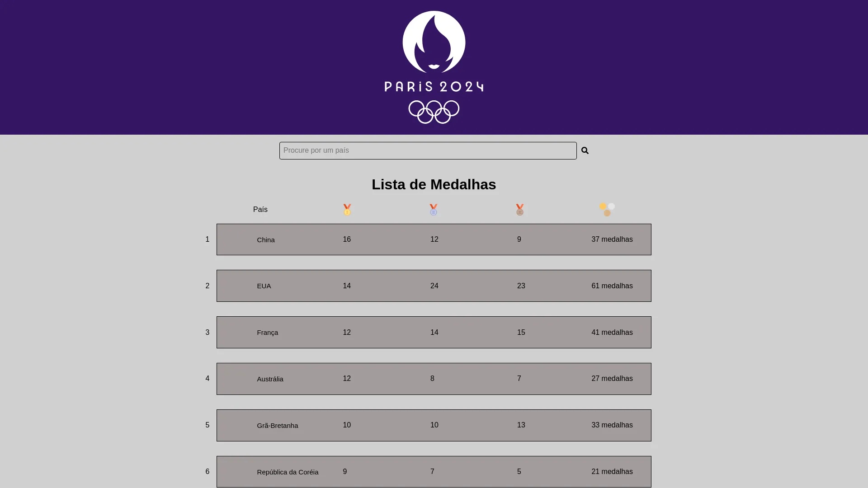Open the Grã-Bretanha row
This screenshot has height=488, width=868.
tap(434, 426)
